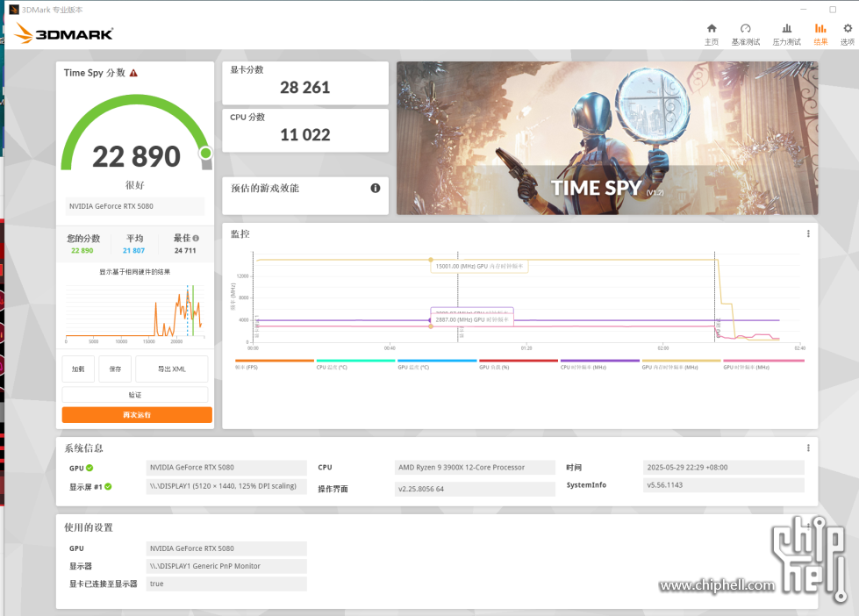Open the 基准测试 benchmarks section
Image resolution: width=859 pixels, height=616 pixels.
[x=745, y=34]
